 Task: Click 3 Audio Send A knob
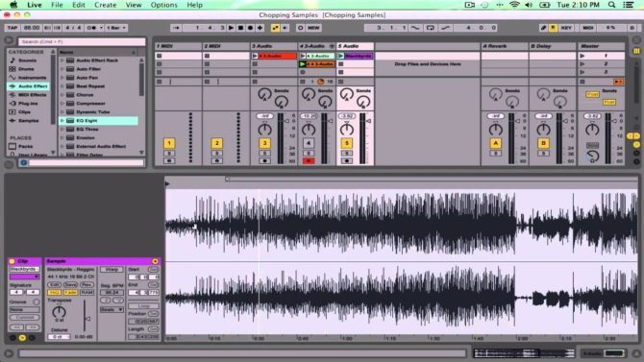[x=264, y=94]
